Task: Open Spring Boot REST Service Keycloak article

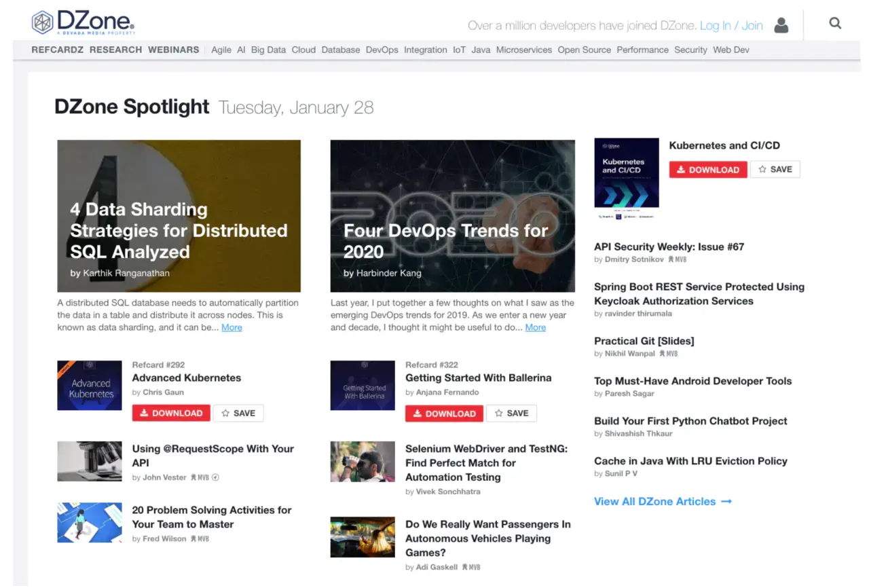Action: [x=699, y=293]
